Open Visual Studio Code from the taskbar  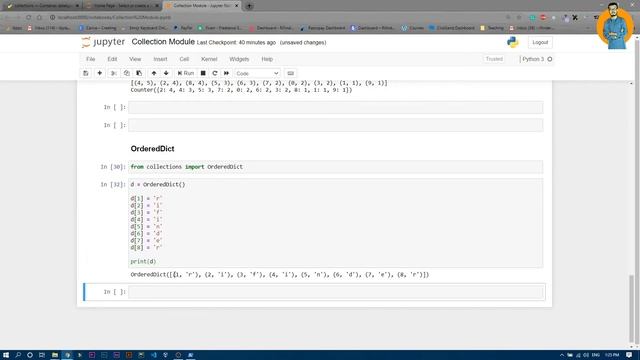[153, 355]
